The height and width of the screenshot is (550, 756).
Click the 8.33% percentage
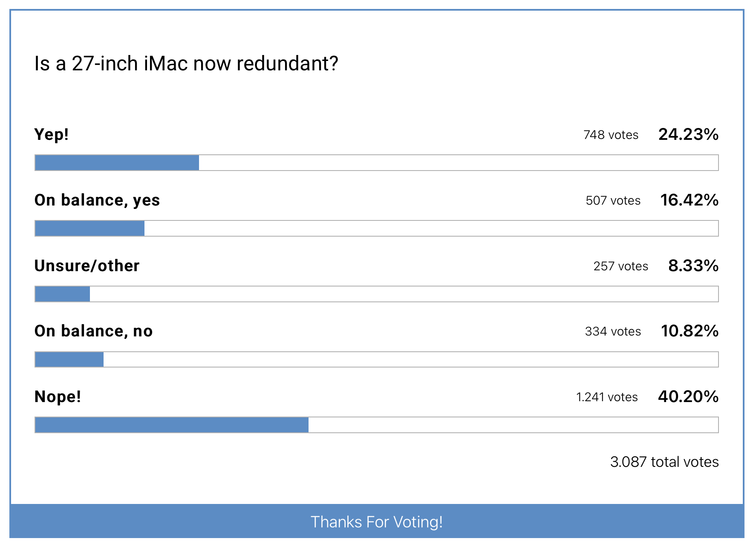[693, 266]
